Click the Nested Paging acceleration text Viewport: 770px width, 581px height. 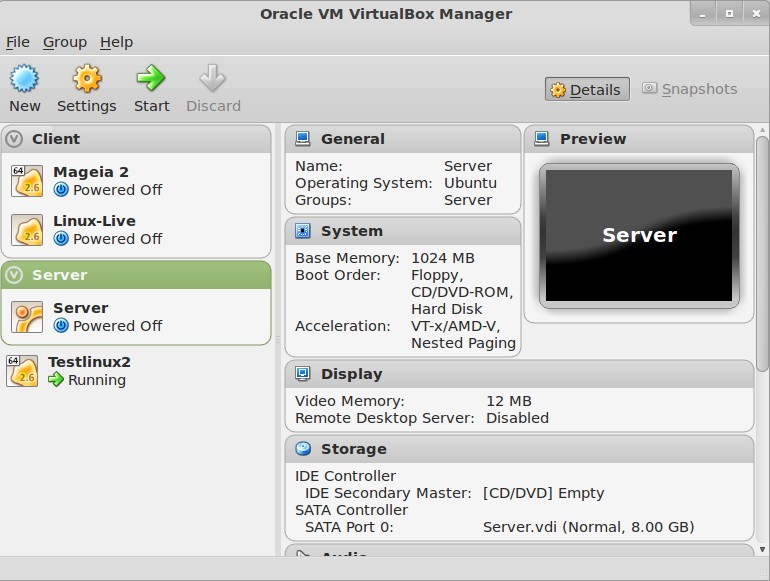pos(463,343)
